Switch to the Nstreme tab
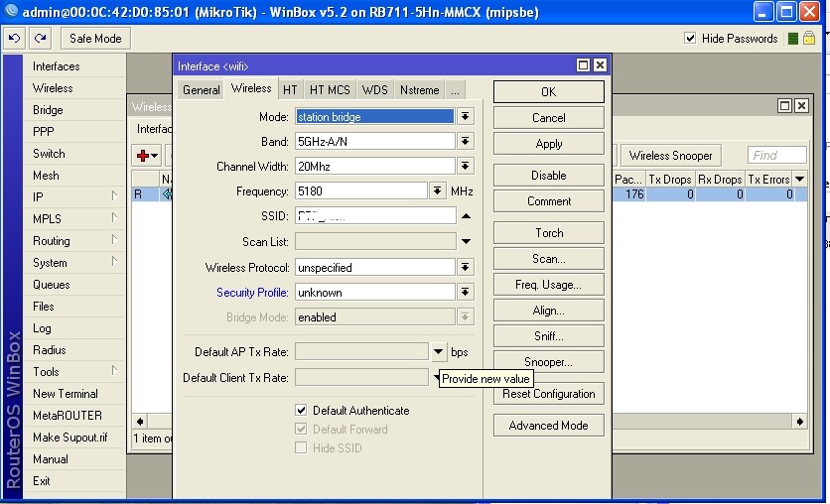This screenshot has height=504, width=830. click(420, 90)
